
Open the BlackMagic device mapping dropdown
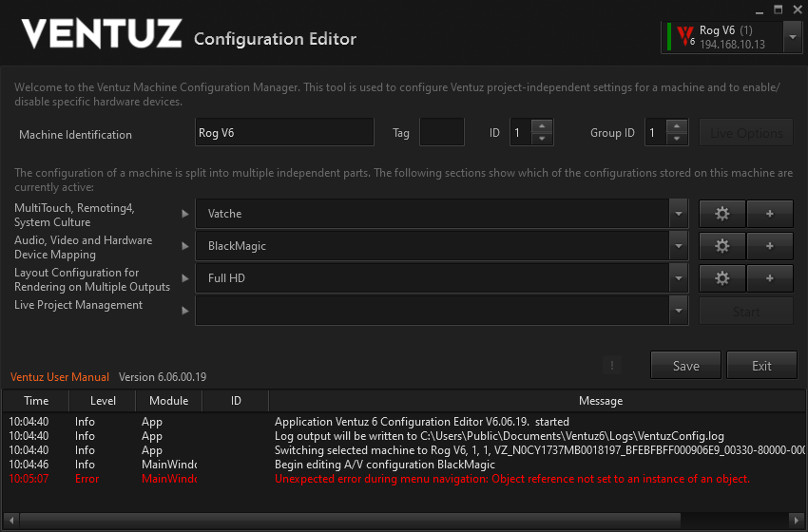click(678, 247)
